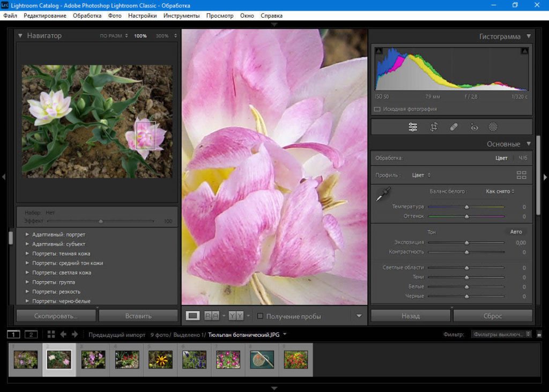Select the Crop overlay tool icon
The width and height of the screenshot is (549, 392).
(x=434, y=127)
